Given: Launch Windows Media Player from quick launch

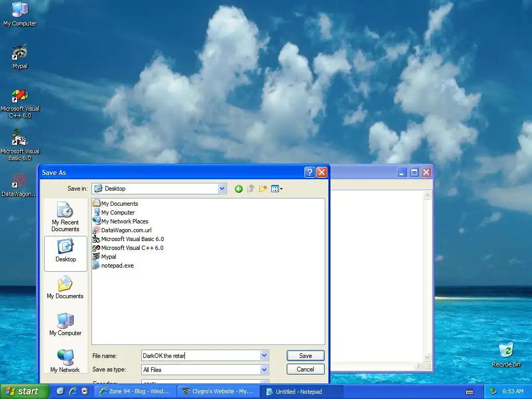Looking at the screenshot, I should [85, 391].
